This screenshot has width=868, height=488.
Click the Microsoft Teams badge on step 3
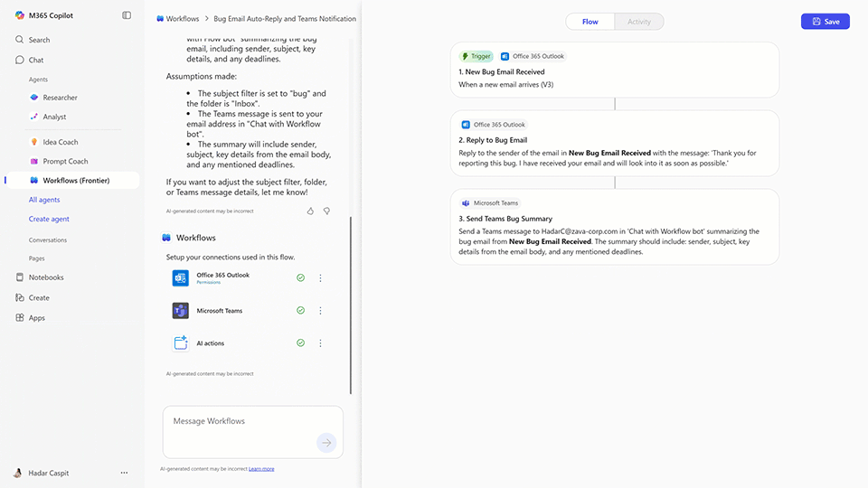[x=490, y=203]
